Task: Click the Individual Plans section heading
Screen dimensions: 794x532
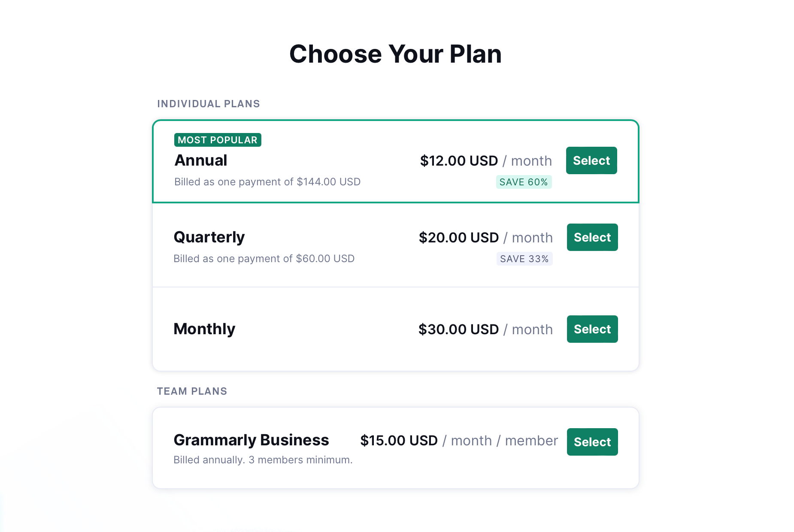Action: 208,104
